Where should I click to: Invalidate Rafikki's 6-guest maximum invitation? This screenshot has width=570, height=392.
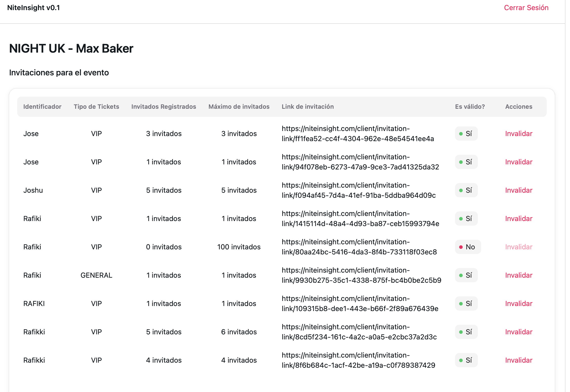(518, 332)
